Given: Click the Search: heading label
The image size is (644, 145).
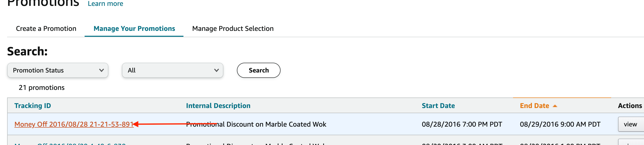Looking at the screenshot, I should pyautogui.click(x=27, y=51).
